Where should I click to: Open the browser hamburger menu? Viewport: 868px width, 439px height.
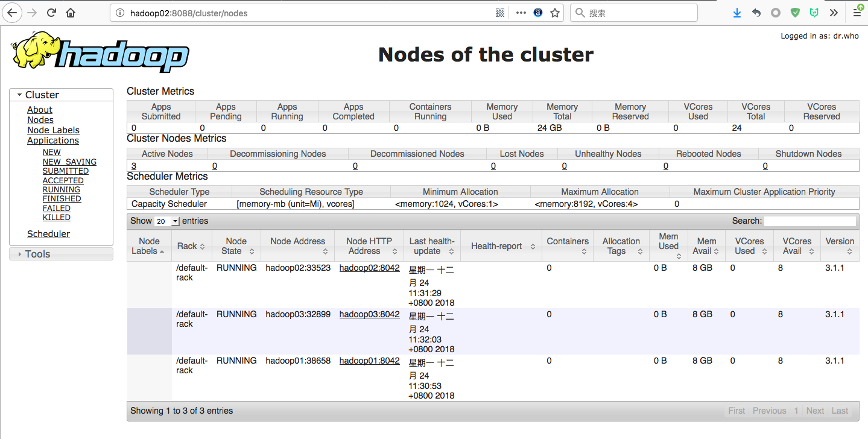point(857,12)
